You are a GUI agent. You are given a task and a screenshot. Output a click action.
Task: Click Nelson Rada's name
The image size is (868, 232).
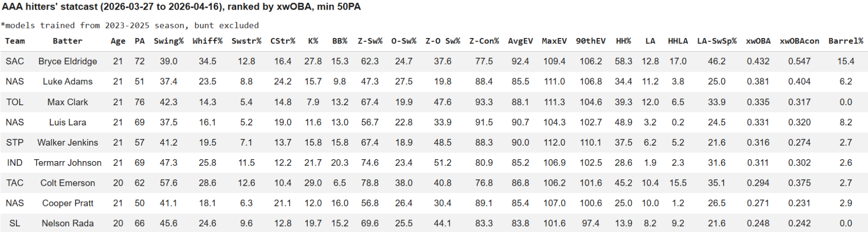(68, 223)
